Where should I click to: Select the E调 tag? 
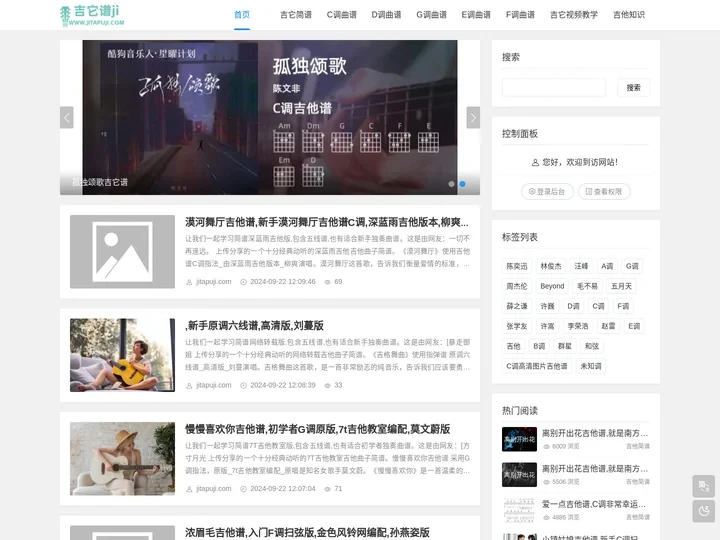(x=634, y=326)
